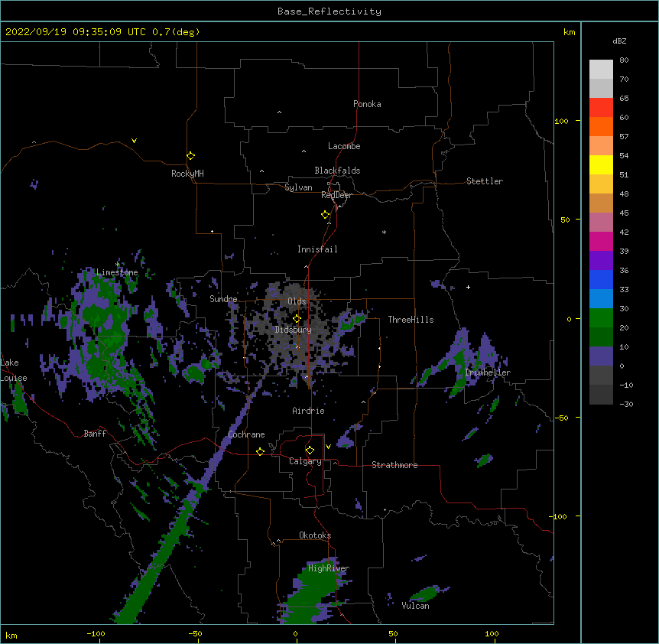Click the white caret marker beside Okotoks

point(278,541)
